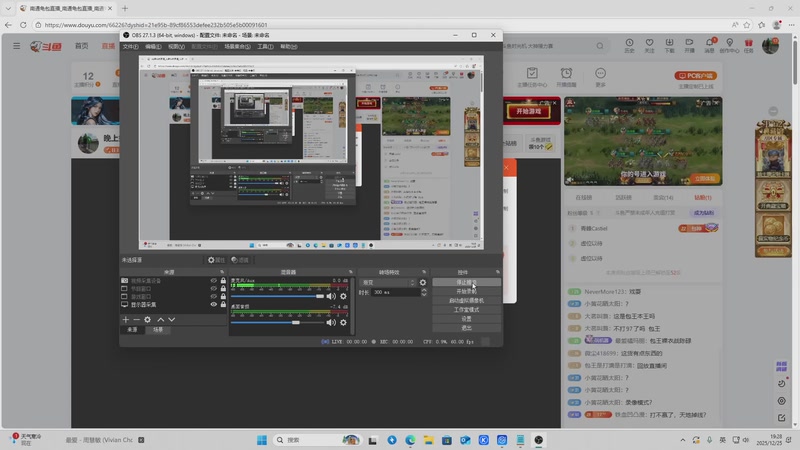Click Douyu search magnifier icon
The height and width of the screenshot is (450, 800).
(600, 46)
